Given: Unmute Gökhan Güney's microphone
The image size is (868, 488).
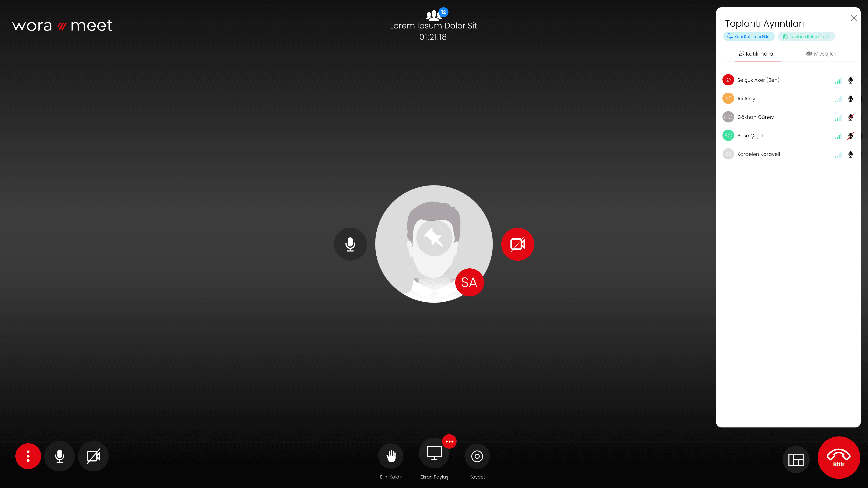Looking at the screenshot, I should (x=850, y=117).
